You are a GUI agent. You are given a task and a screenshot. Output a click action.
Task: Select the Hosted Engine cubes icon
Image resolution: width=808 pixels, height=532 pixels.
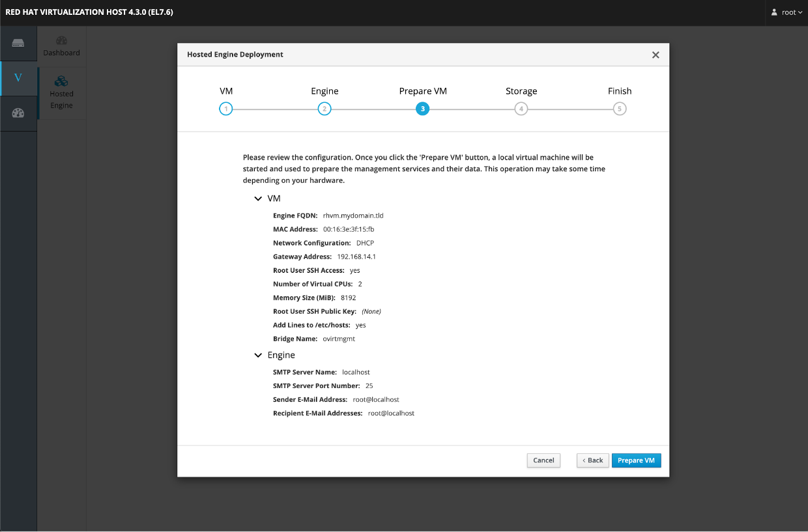tap(61, 81)
